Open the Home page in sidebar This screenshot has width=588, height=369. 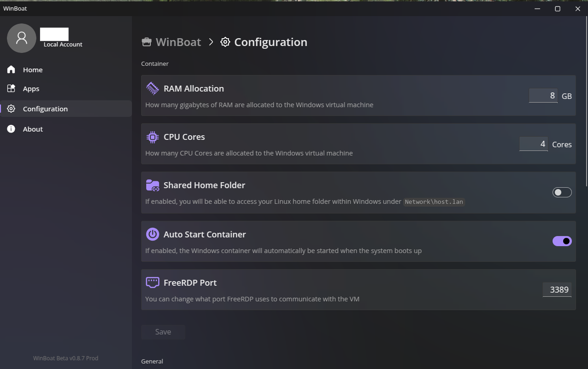click(x=33, y=70)
